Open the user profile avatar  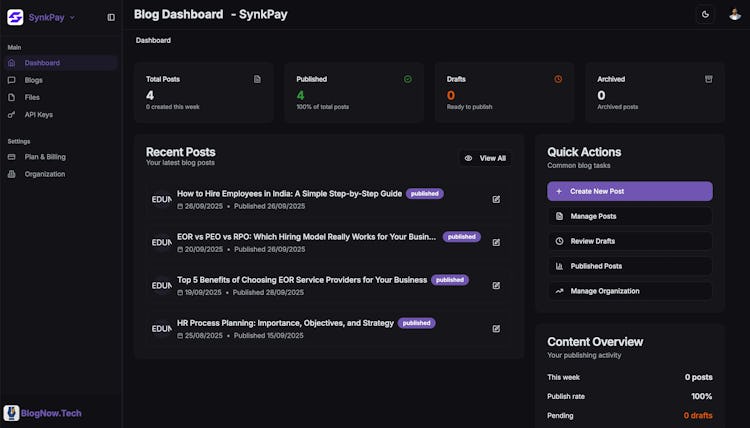(x=736, y=14)
